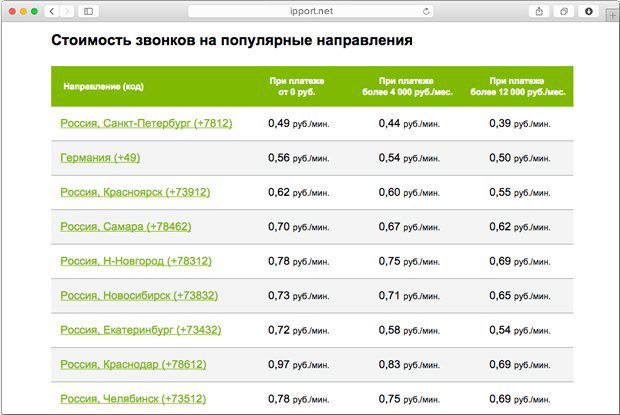Add a new tab with plus button
Screen dimensions: 620x415
[612, 16]
